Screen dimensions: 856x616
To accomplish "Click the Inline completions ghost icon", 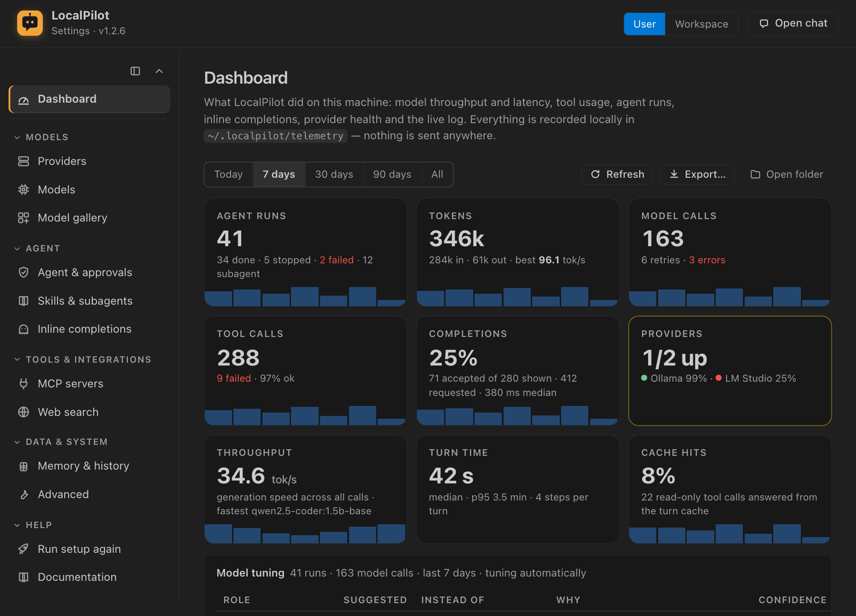I will tap(23, 329).
